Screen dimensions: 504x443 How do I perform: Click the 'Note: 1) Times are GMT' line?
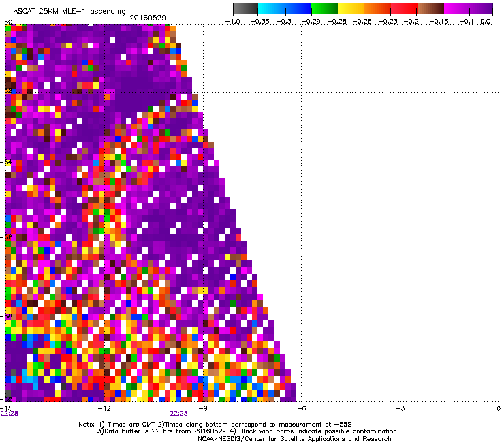(215, 425)
